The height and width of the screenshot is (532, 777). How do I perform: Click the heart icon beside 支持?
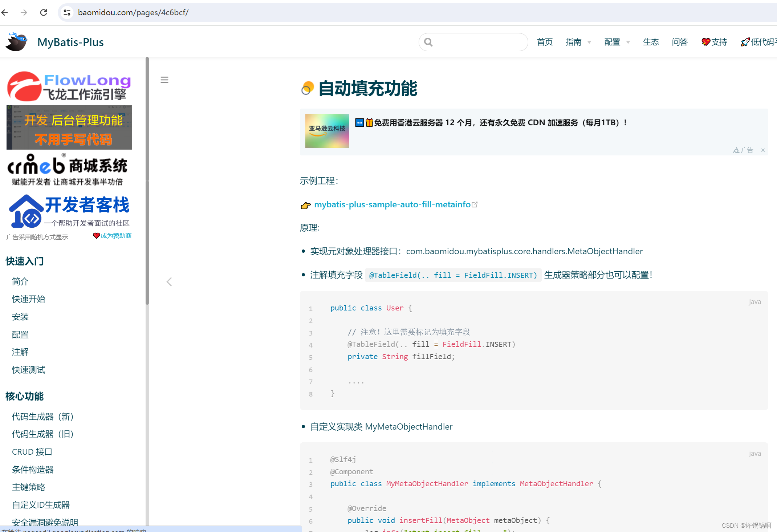coord(706,42)
